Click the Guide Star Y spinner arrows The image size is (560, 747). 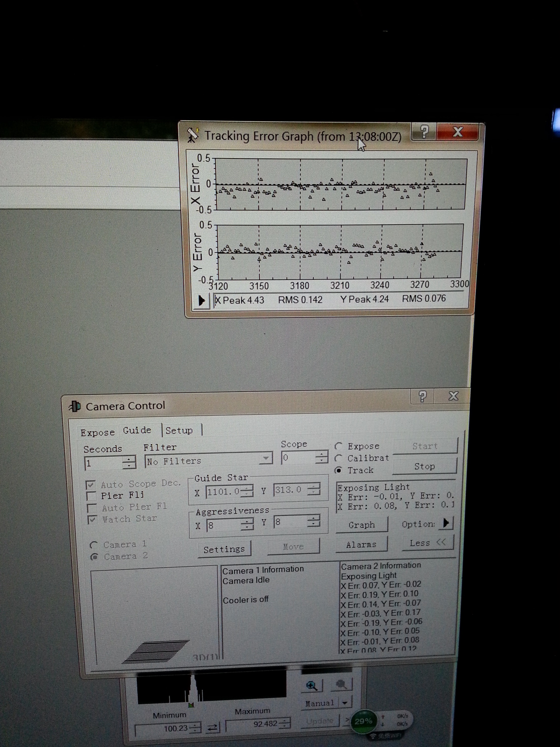[314, 489]
